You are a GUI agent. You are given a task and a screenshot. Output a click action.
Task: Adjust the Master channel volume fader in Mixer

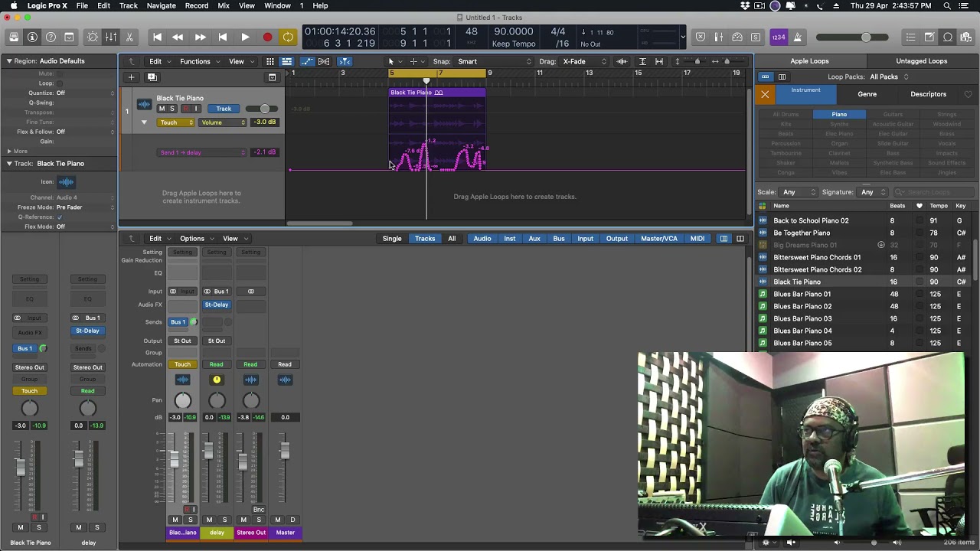285,452
